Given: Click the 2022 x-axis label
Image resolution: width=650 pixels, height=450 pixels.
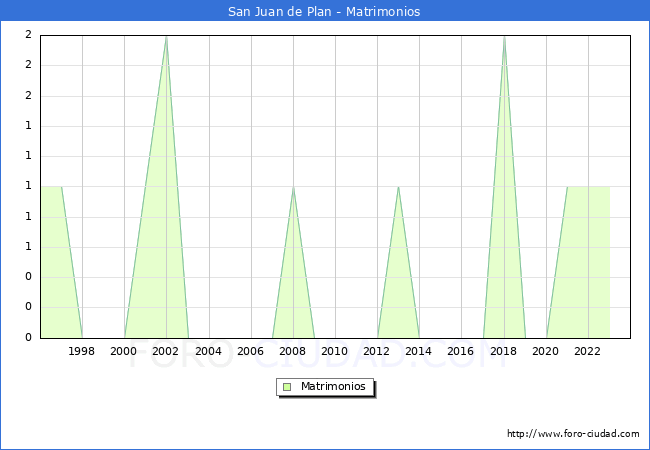Looking at the screenshot, I should pyautogui.click(x=587, y=351).
